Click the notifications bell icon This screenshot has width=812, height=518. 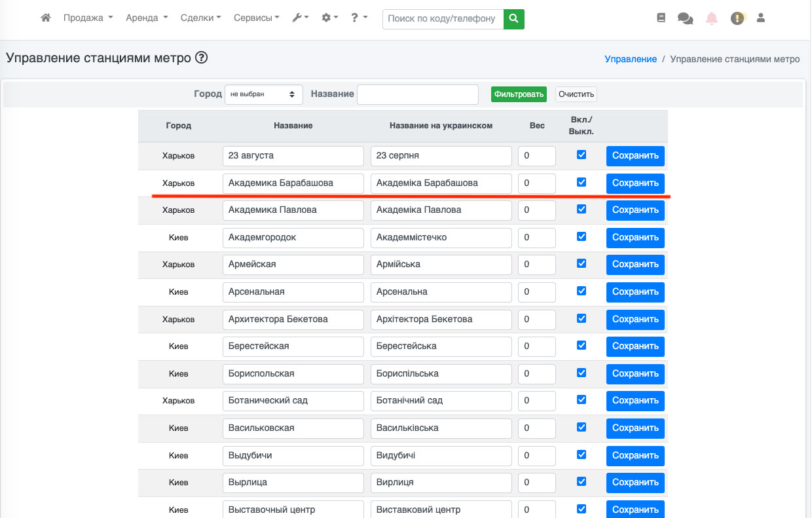[x=712, y=18]
